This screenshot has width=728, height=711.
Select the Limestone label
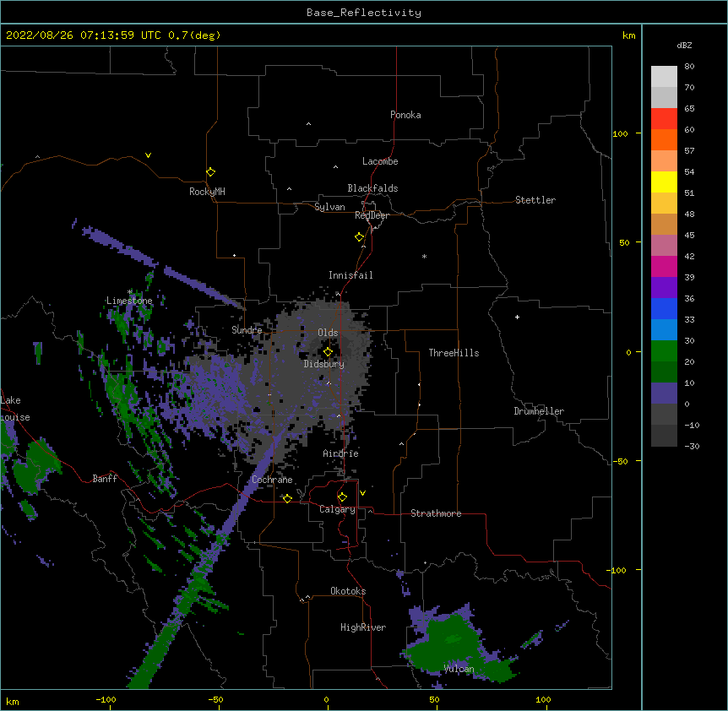point(129,301)
